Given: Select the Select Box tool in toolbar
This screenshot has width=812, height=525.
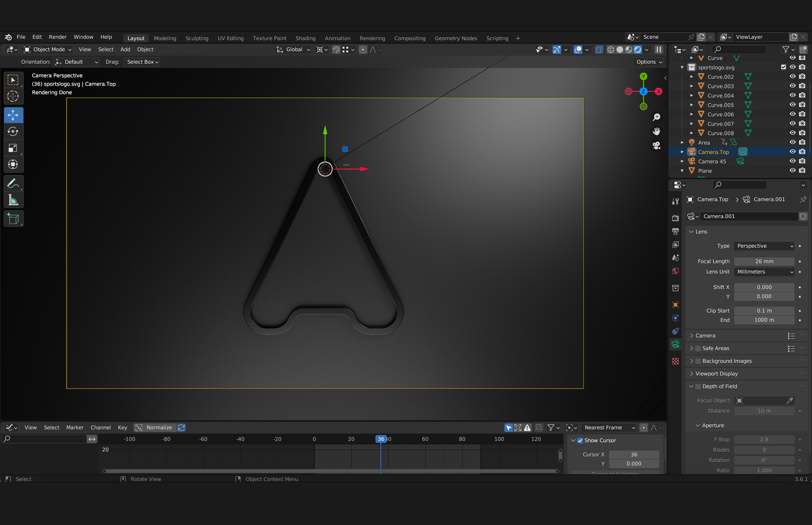Looking at the screenshot, I should pyautogui.click(x=13, y=81).
